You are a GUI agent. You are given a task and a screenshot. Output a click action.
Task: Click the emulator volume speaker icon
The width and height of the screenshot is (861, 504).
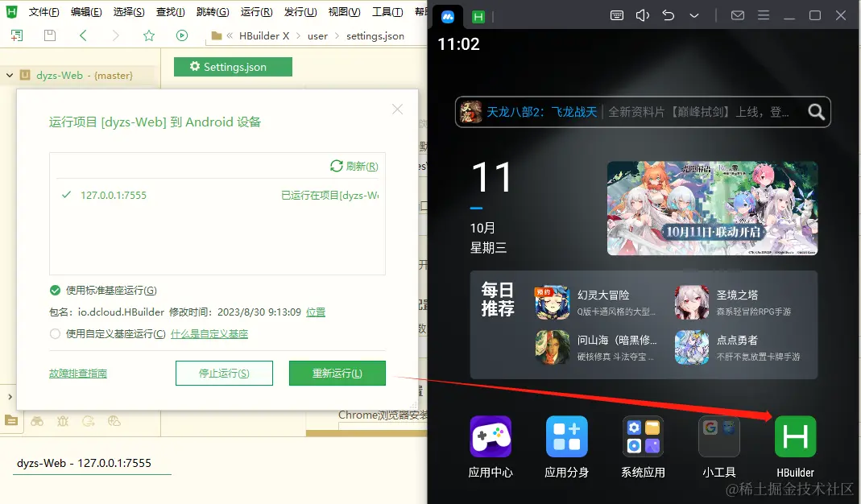[643, 15]
